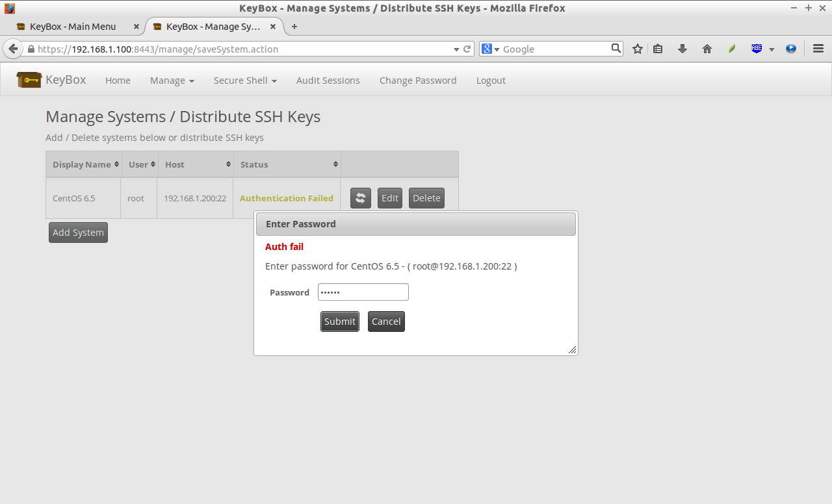This screenshot has height=504, width=832.
Task: Click the 192.168.1.200:22 host cell
Action: click(x=196, y=198)
